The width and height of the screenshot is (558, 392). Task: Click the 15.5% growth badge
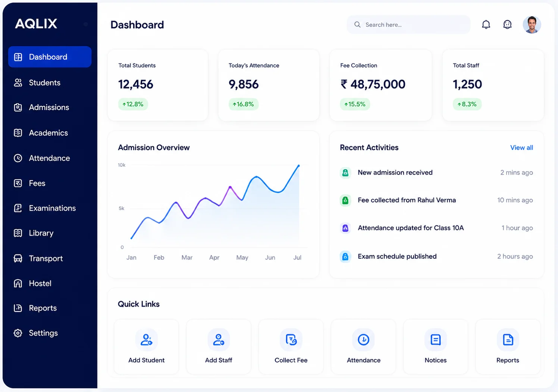point(355,104)
